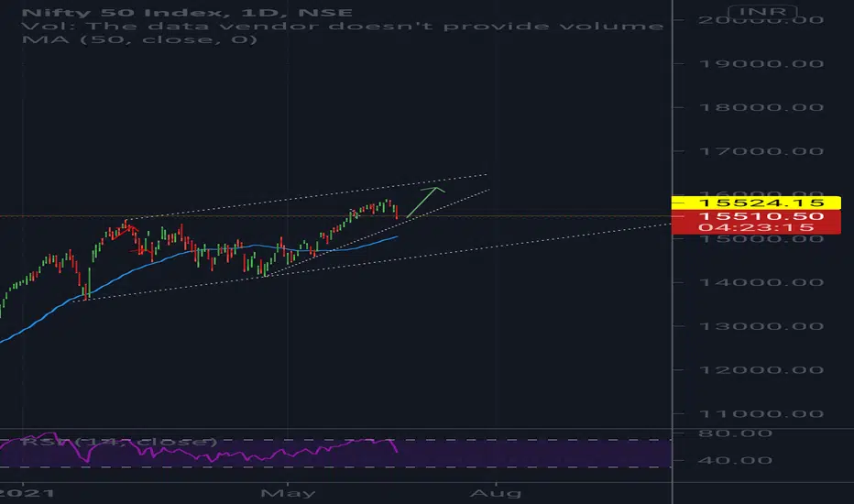Click the 14000.00 price axis label

(x=761, y=282)
